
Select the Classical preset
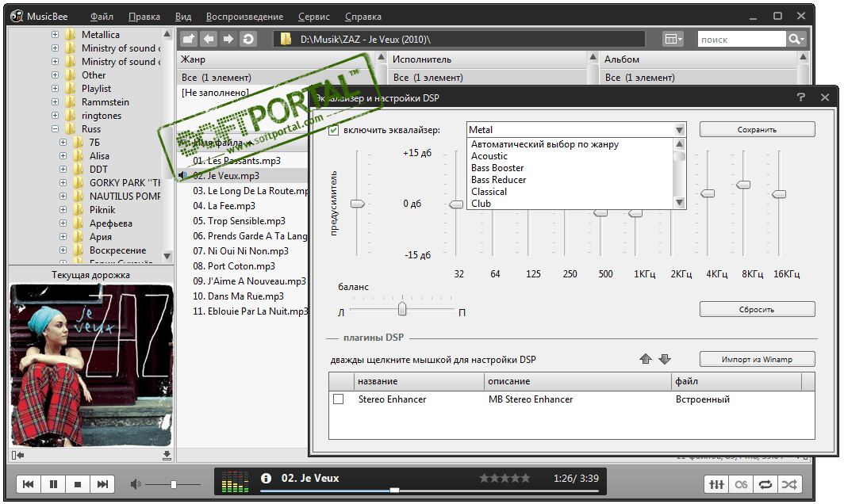point(570,192)
